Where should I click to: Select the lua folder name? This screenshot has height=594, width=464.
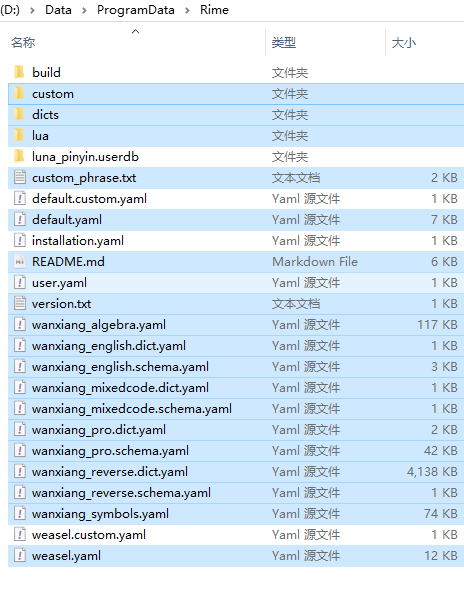(40, 136)
